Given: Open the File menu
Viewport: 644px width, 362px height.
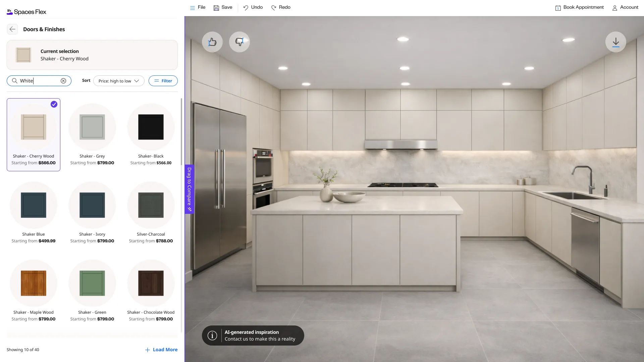Looking at the screenshot, I should [198, 7].
